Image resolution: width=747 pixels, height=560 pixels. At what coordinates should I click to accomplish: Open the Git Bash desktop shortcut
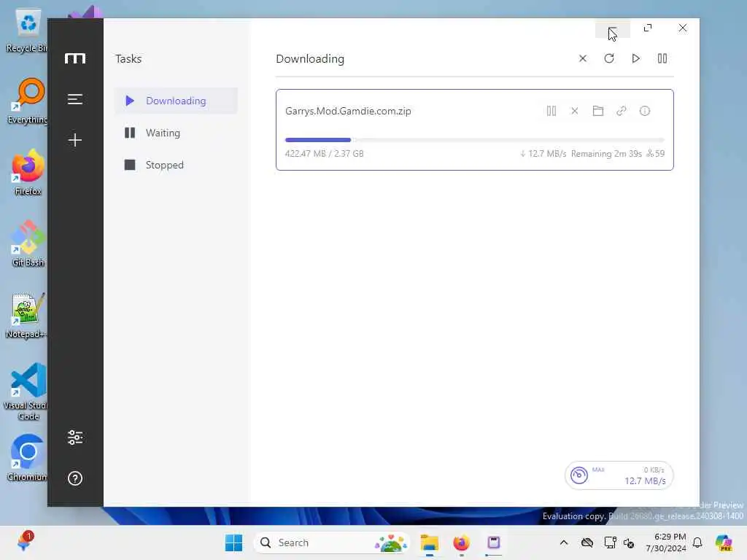coord(28,244)
